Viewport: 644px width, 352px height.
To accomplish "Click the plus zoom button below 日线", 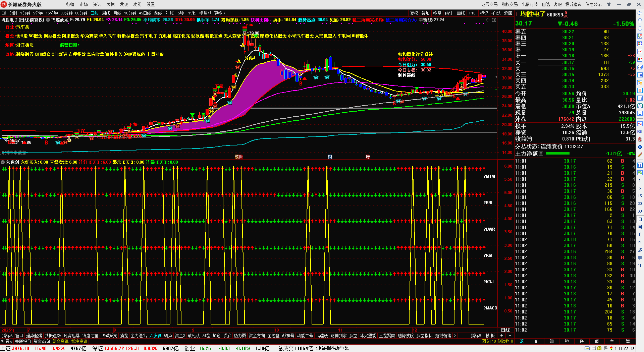I will point(502,336).
